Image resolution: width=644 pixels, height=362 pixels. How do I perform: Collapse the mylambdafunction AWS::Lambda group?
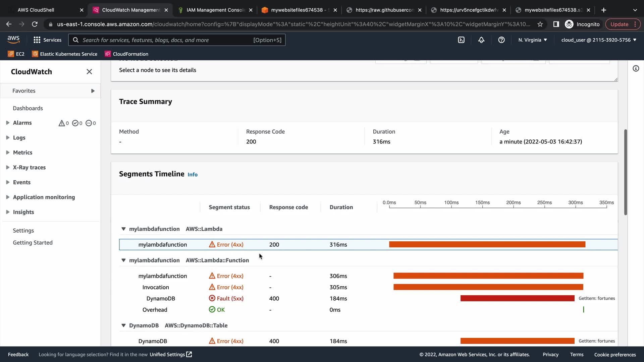(x=123, y=229)
